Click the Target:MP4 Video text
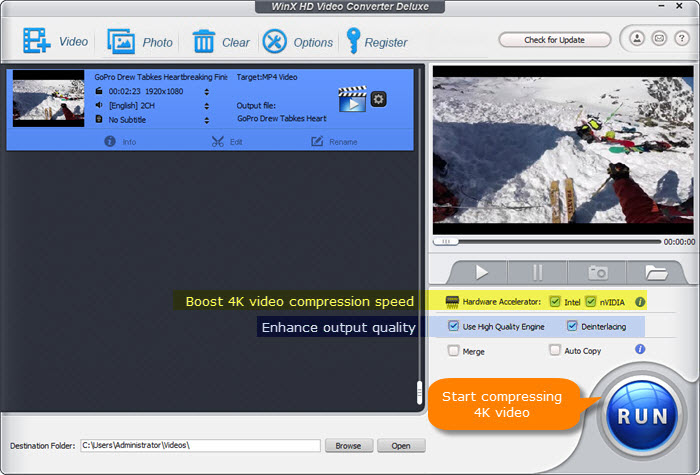This screenshot has height=475, width=700. tap(267, 77)
